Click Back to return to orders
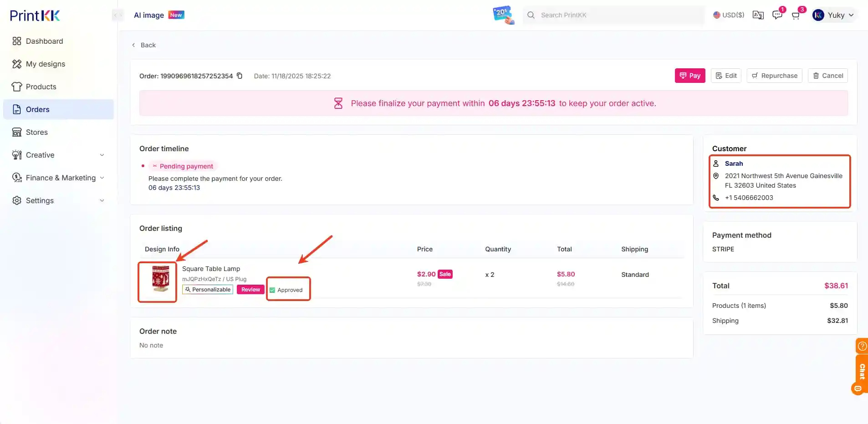This screenshot has height=424, width=868. click(144, 45)
